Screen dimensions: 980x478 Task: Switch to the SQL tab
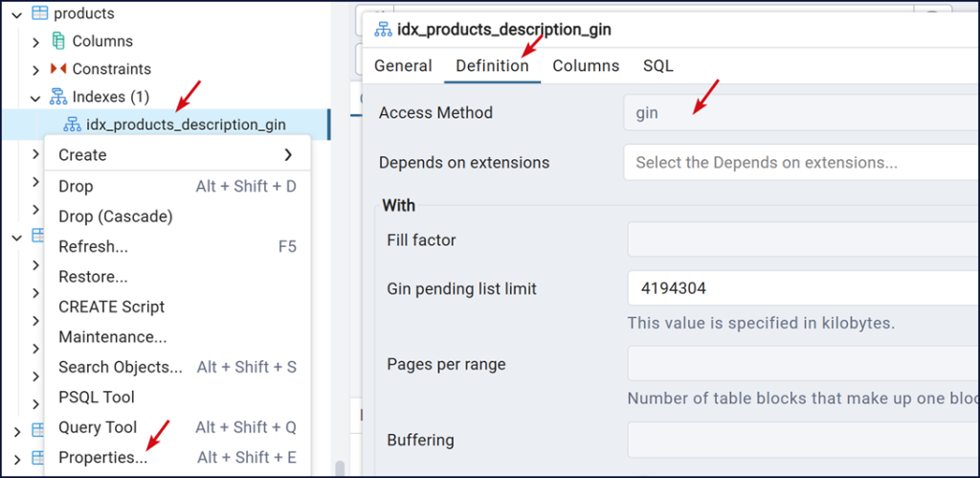[657, 66]
